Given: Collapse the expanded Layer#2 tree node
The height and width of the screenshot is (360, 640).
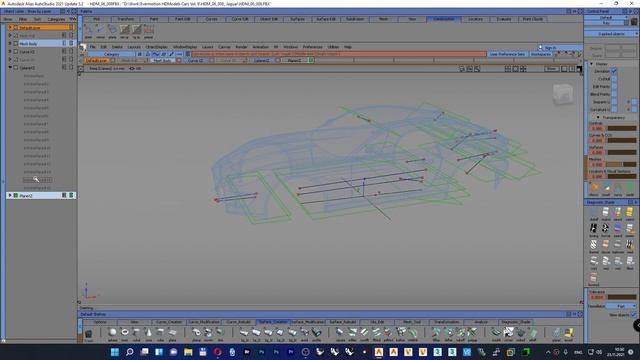Looking at the screenshot, I should pos(10,68).
